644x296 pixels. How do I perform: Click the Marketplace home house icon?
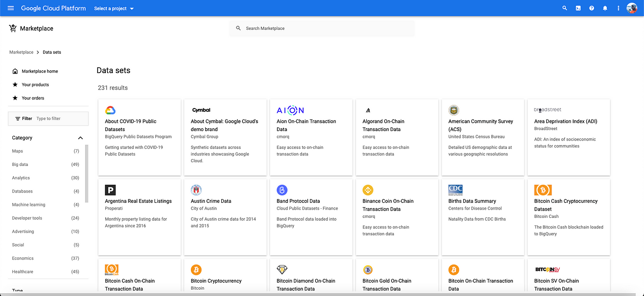point(15,71)
